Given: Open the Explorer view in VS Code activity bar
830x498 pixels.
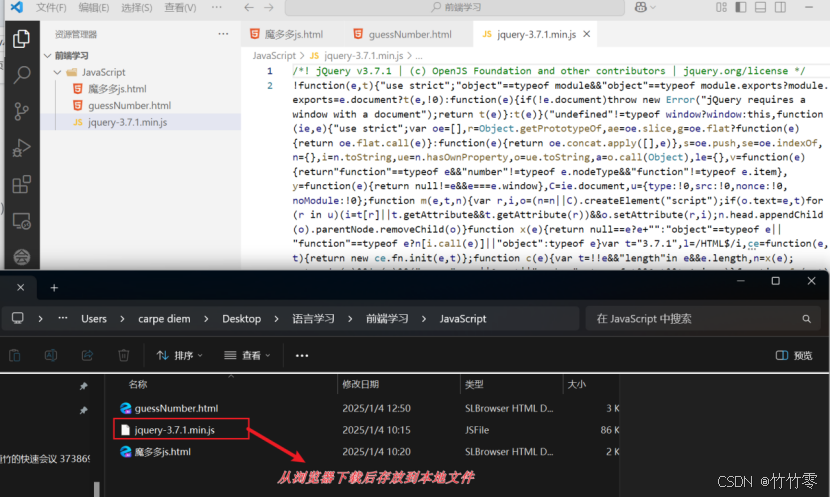Looking at the screenshot, I should click(x=21, y=39).
